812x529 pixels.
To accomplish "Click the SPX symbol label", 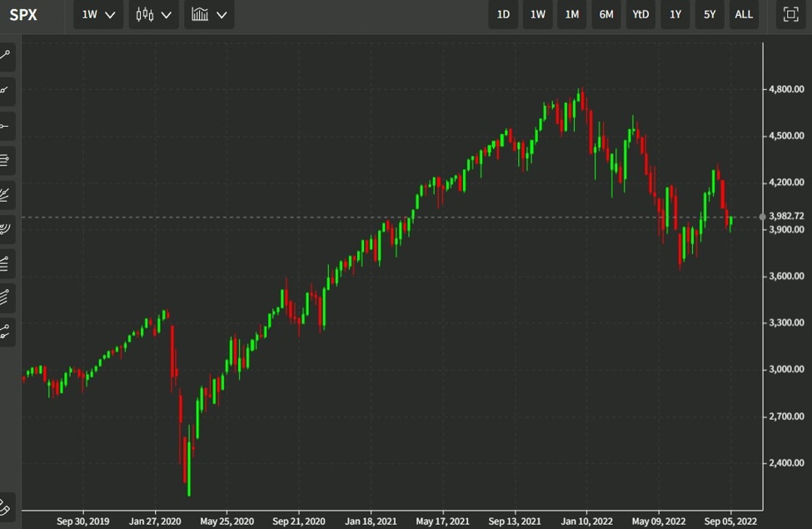I will pos(22,14).
